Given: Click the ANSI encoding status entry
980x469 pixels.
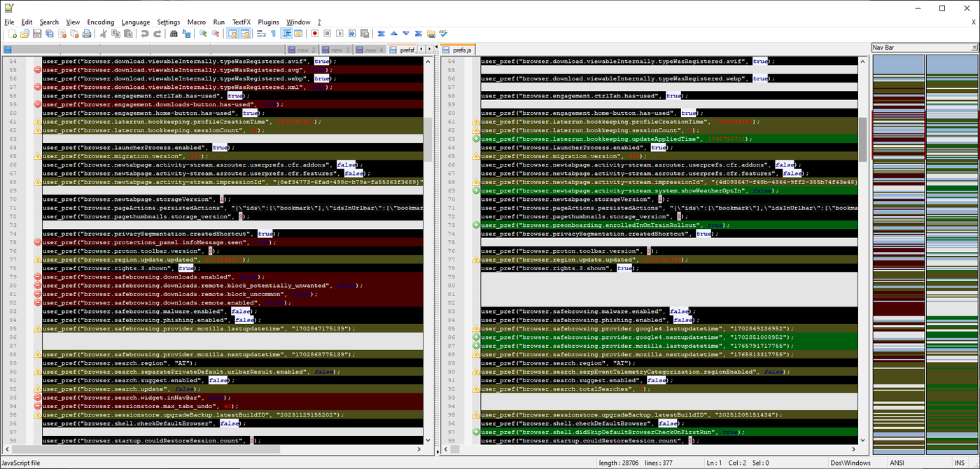Looking at the screenshot, I should click(897, 463).
